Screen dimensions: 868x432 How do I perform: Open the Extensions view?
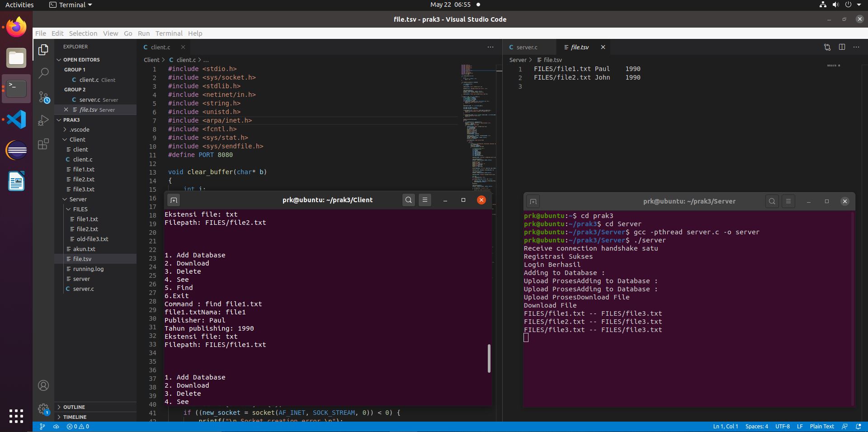(43, 144)
